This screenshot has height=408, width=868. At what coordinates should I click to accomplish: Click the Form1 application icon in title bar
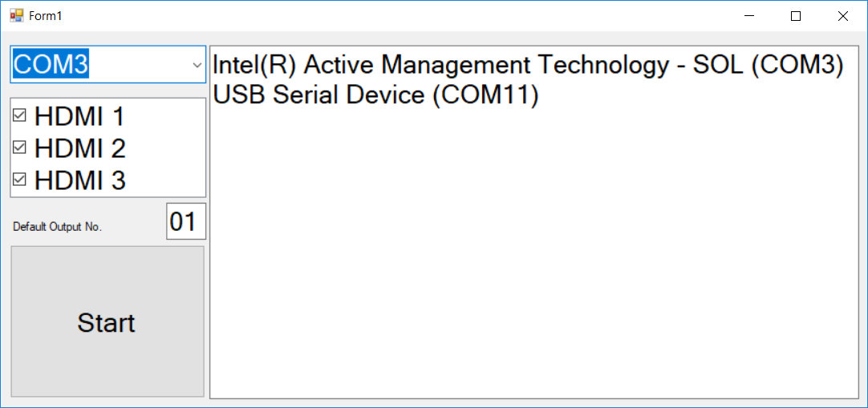[17, 15]
